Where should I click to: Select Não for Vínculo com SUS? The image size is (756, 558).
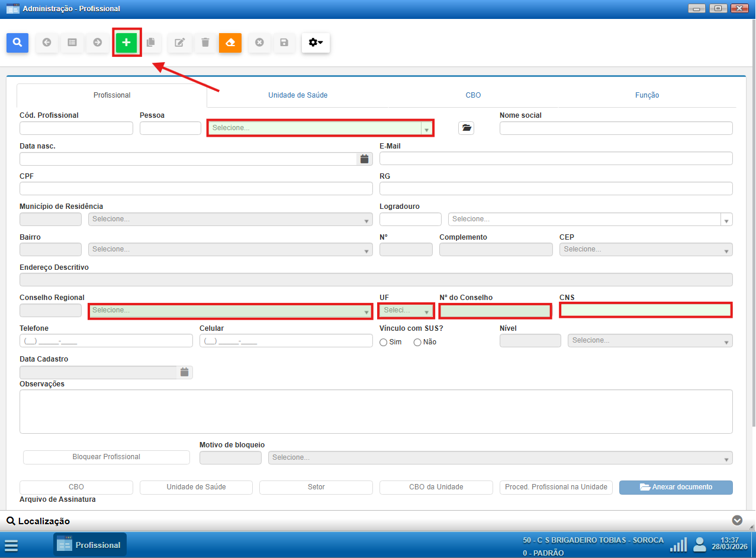(417, 342)
